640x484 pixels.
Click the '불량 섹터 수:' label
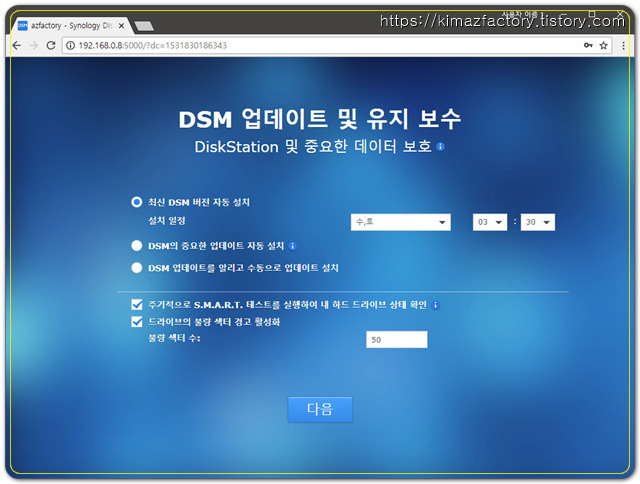coord(174,338)
